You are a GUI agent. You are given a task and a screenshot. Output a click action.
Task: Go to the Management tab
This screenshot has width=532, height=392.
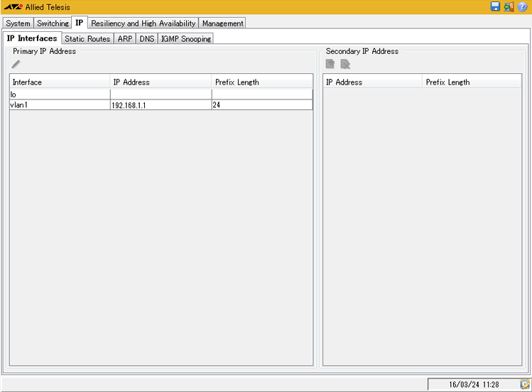pos(222,23)
